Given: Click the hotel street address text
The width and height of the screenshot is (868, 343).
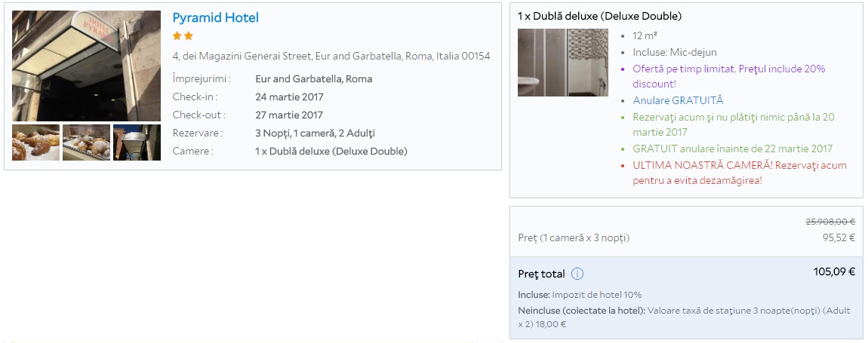Looking at the screenshot, I should coord(331,57).
